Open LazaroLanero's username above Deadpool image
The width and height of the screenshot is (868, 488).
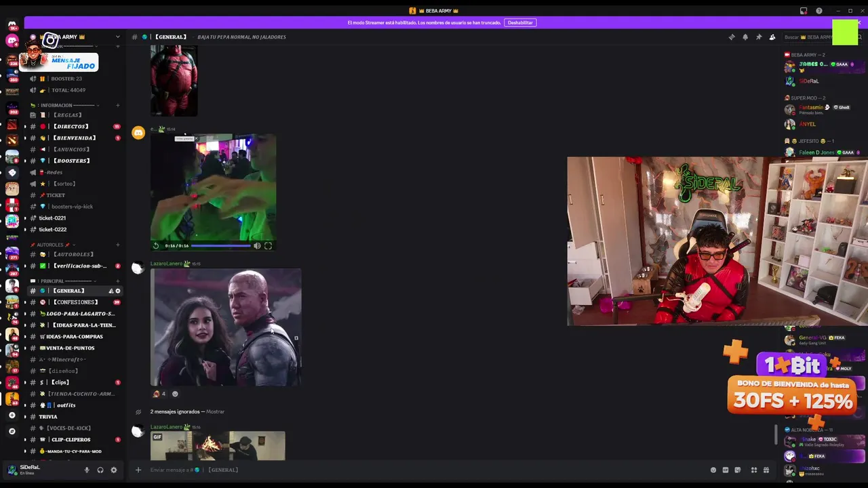(166, 264)
